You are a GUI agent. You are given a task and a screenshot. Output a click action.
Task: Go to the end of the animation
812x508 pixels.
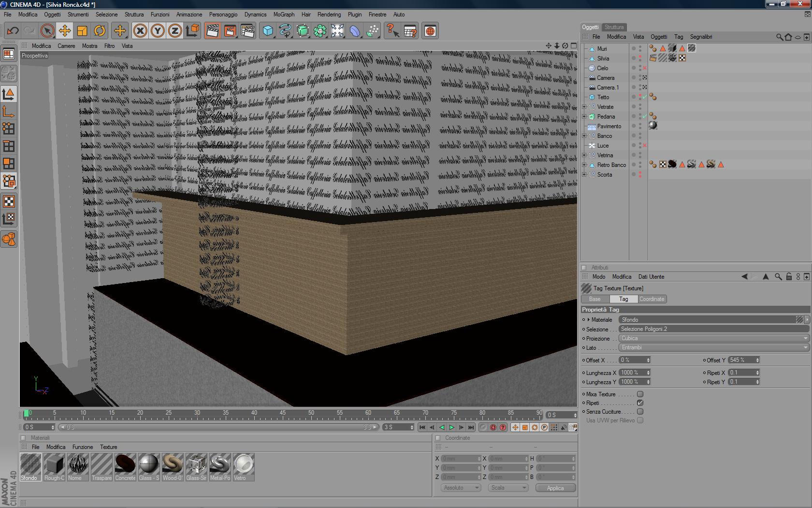tap(471, 427)
